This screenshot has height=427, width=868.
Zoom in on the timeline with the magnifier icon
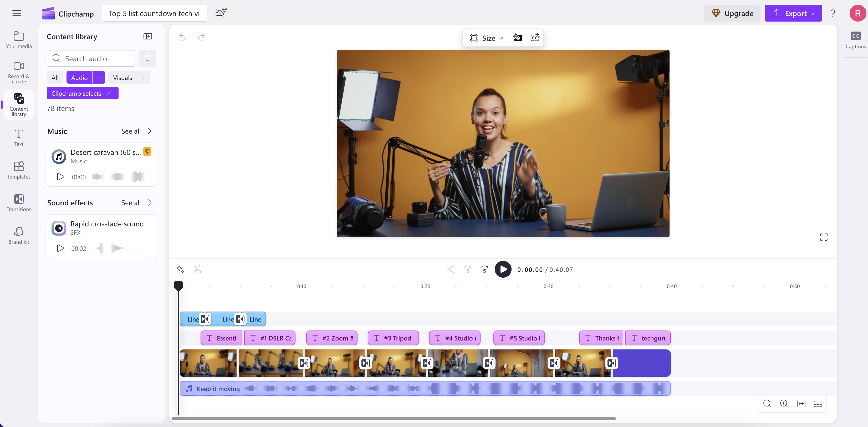784,403
